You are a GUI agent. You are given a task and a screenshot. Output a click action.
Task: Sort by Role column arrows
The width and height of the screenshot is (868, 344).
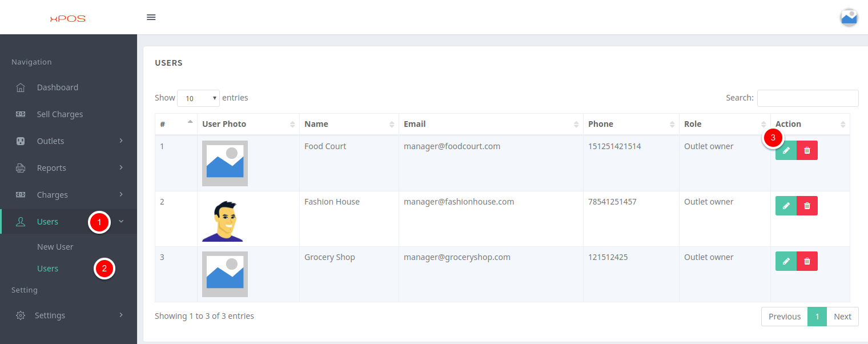(x=763, y=124)
